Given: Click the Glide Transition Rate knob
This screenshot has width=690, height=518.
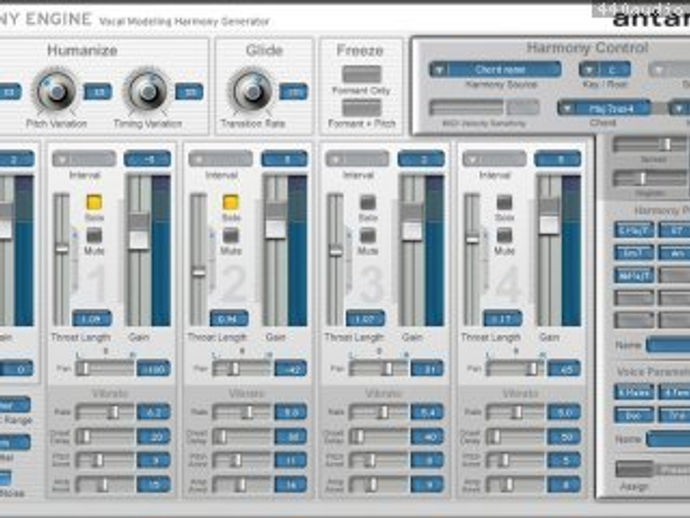Looking at the screenshot, I should (252, 92).
